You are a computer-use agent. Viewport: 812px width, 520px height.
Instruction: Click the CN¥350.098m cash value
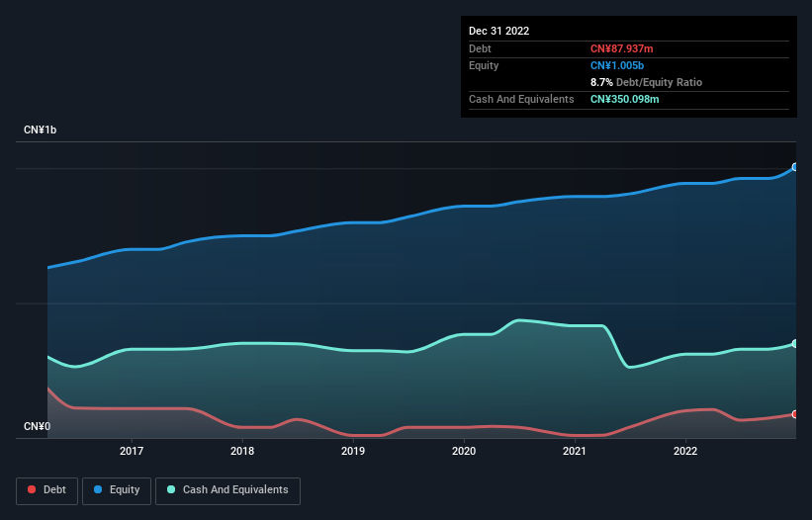[x=624, y=99]
